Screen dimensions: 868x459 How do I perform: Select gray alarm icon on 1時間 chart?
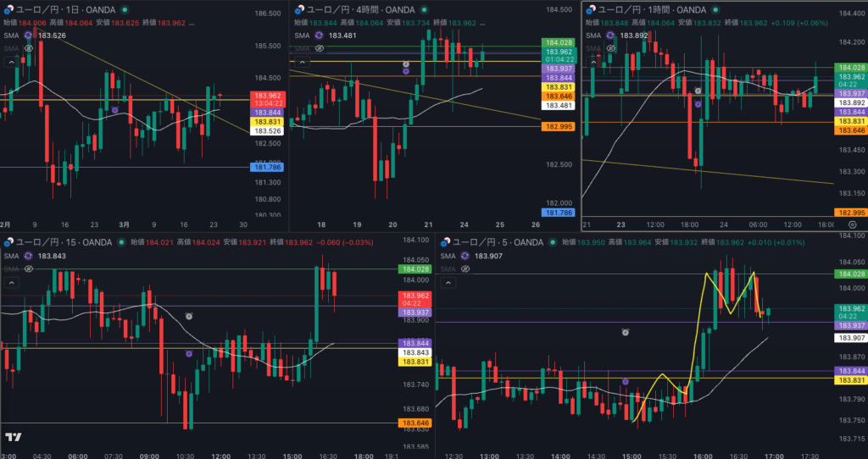[698, 91]
